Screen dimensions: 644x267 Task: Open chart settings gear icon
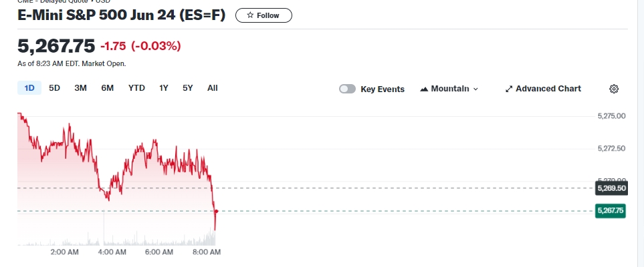pyautogui.click(x=614, y=89)
